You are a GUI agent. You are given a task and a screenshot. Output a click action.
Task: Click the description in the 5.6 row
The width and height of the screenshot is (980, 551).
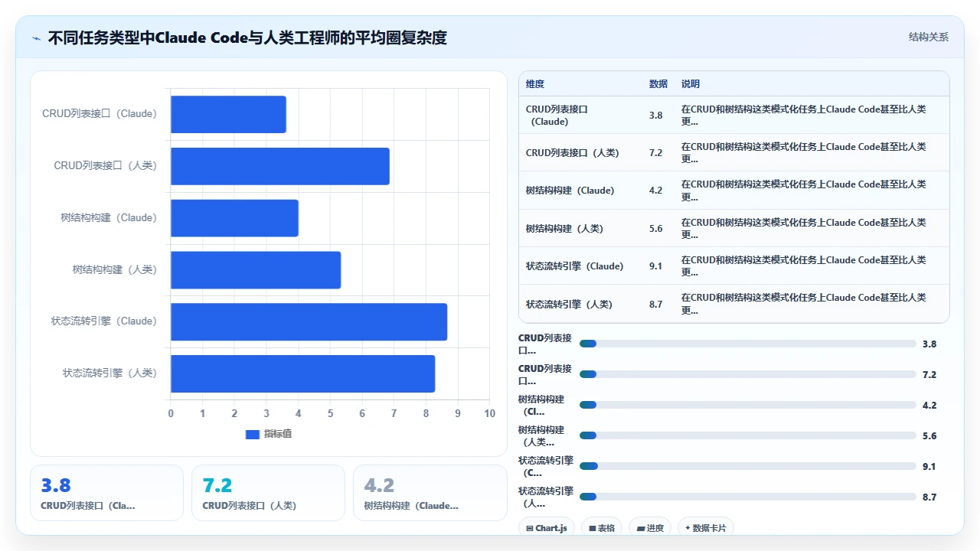tap(804, 228)
